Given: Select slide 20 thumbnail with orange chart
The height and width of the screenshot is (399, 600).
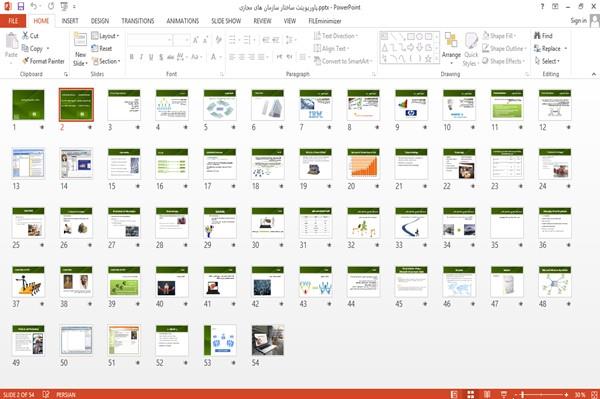Looking at the screenshot, I should tap(364, 164).
